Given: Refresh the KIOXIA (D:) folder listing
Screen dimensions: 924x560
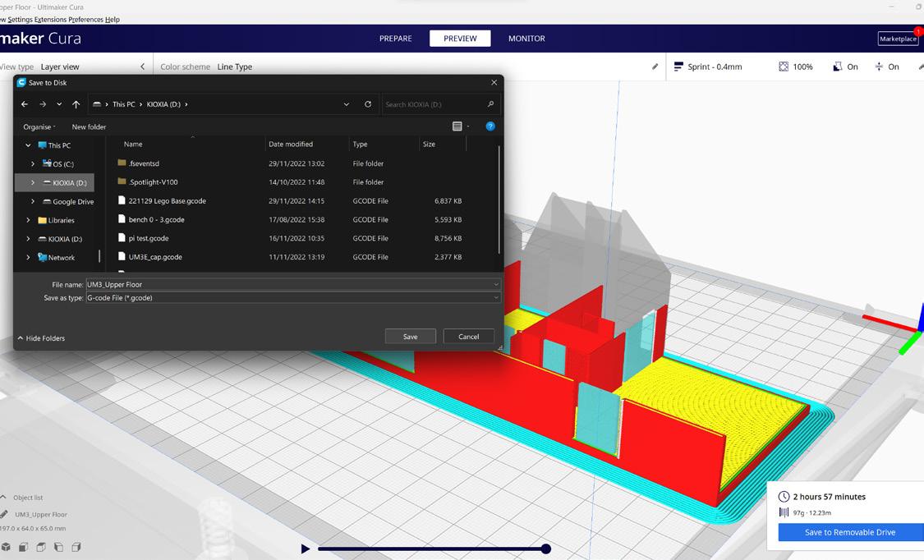Looking at the screenshot, I should (x=368, y=104).
